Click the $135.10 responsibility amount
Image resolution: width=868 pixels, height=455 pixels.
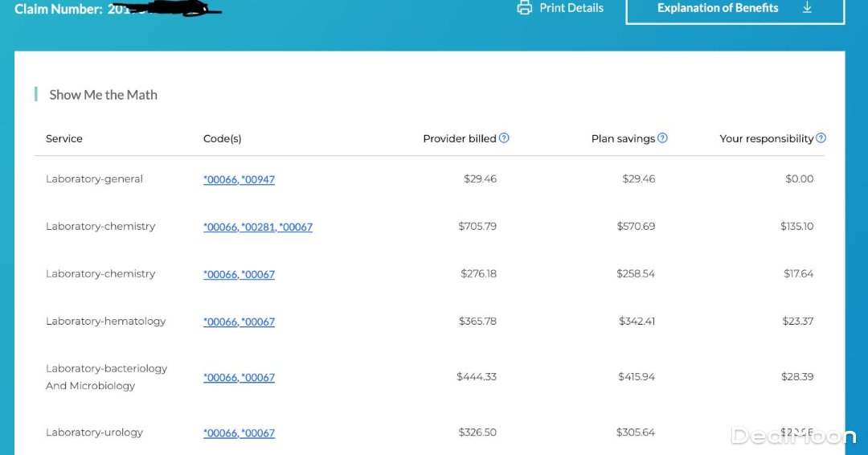[x=796, y=227]
